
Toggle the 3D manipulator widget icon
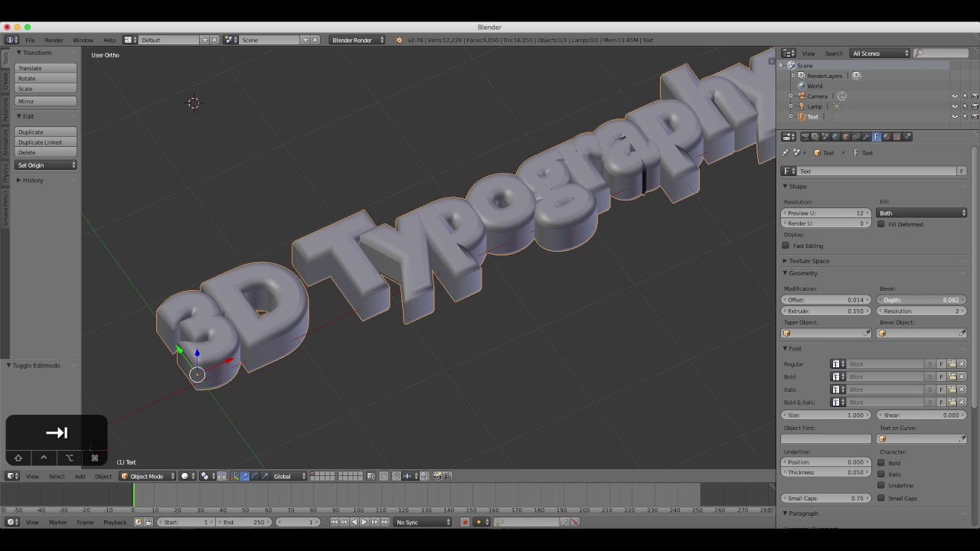click(234, 476)
